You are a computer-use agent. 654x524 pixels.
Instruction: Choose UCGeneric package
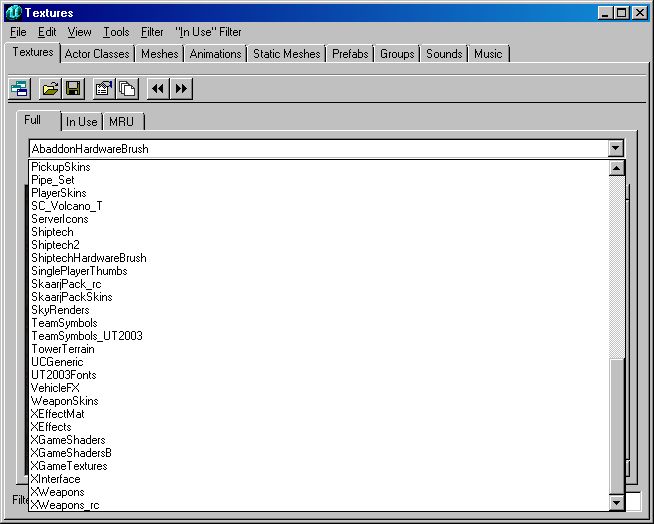(319, 362)
